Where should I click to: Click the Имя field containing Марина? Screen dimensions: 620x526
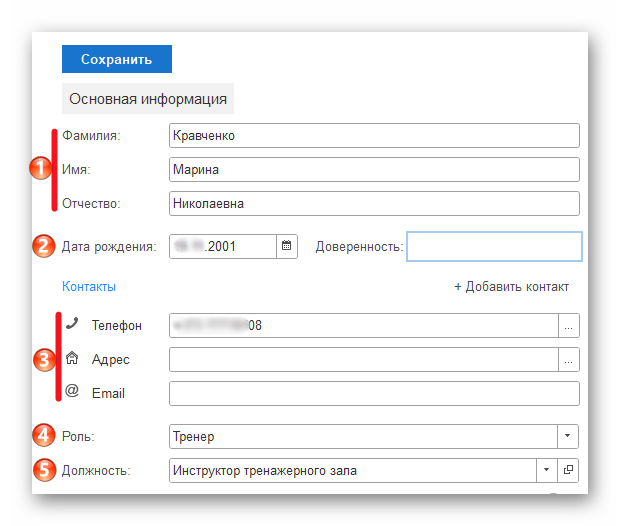[x=374, y=170]
